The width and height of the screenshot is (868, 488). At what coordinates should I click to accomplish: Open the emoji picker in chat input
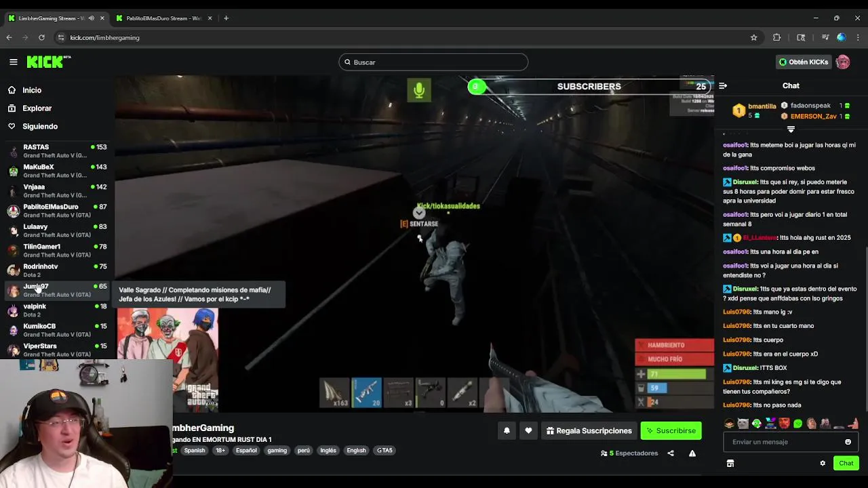click(848, 442)
